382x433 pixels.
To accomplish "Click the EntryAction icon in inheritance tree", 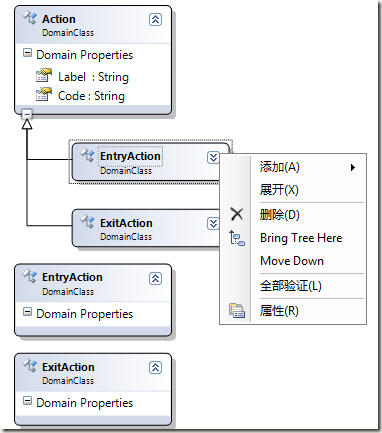I will 87,155.
